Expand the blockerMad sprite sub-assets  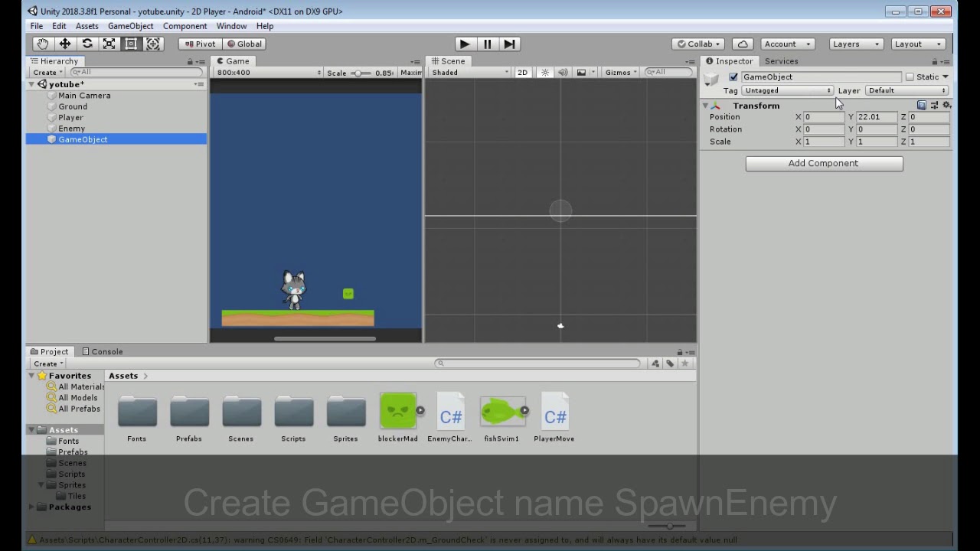[420, 411]
